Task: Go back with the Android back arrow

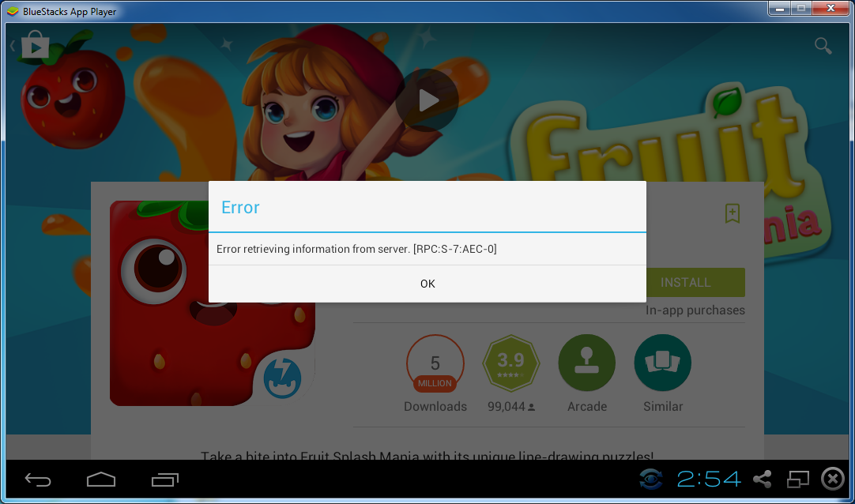Action: pos(38,480)
